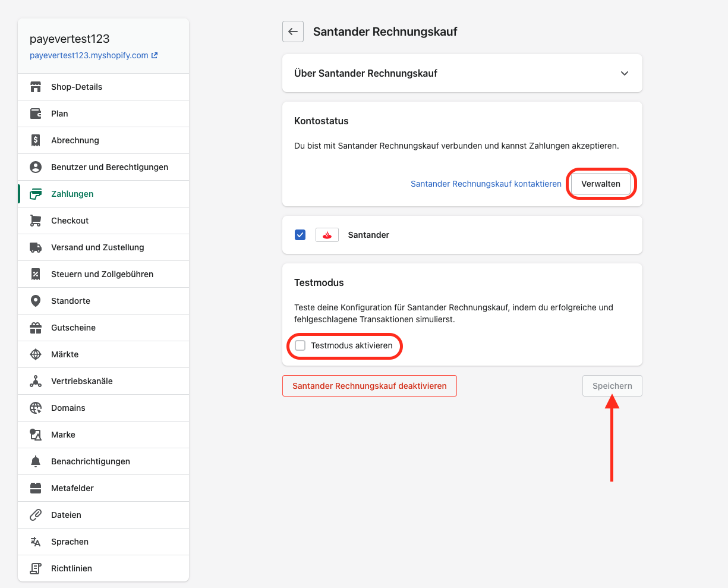This screenshot has height=588, width=728.
Task: Click Santander Rechnungskauf deaktivieren button
Action: click(x=370, y=386)
